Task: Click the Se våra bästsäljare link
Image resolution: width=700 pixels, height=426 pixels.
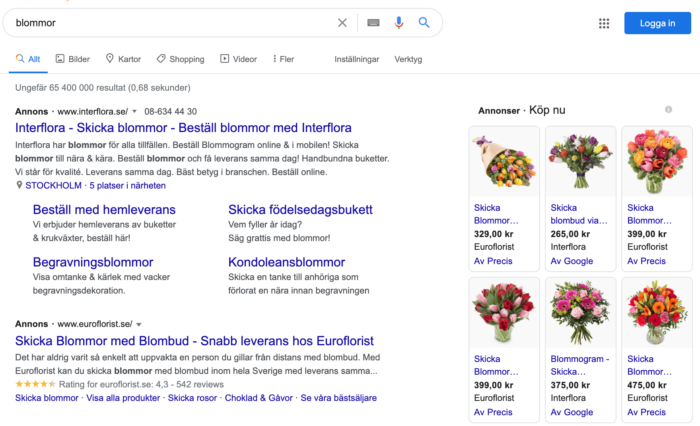Action: 338,397
